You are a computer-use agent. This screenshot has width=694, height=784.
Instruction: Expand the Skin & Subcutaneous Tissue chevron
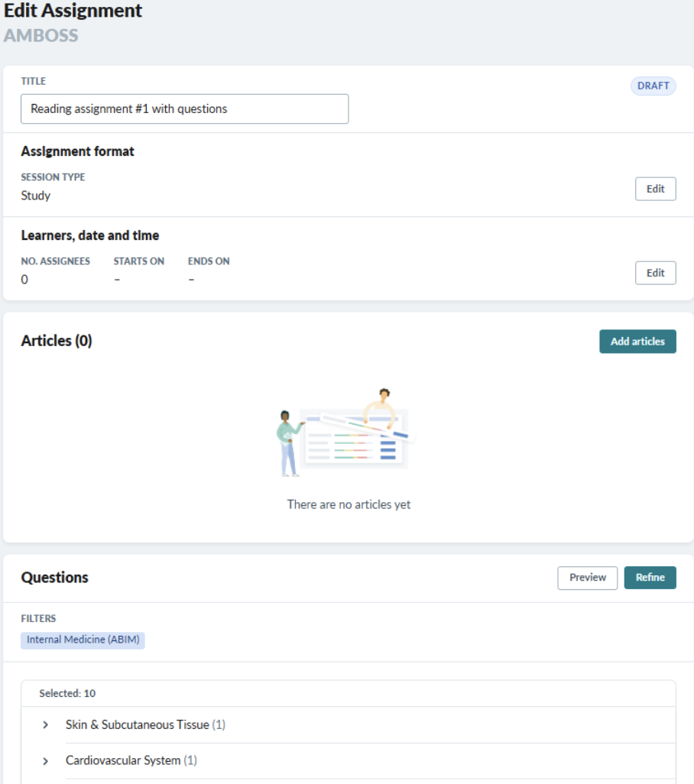tap(46, 724)
